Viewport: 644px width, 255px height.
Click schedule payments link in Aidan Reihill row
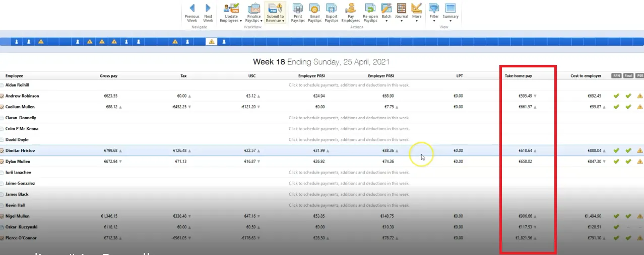349,85
